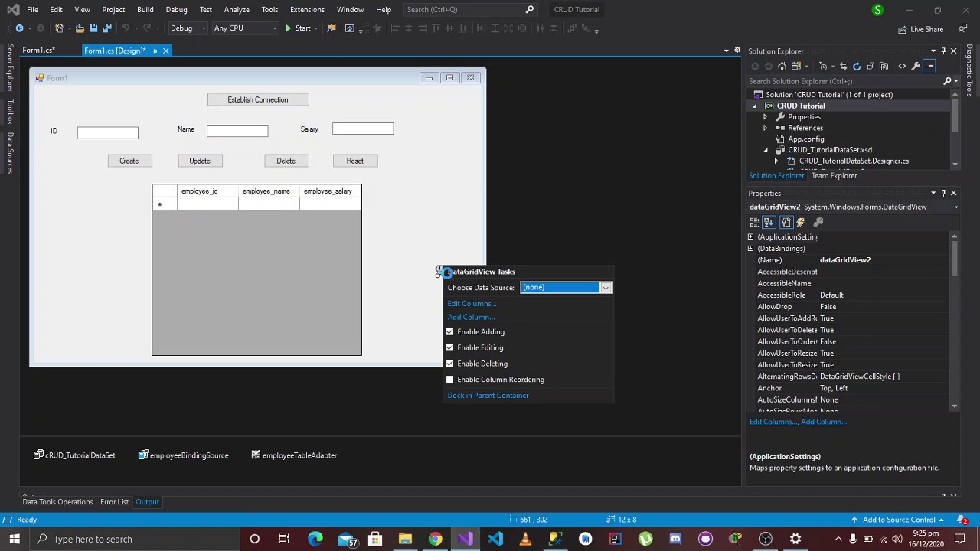Open VLC media player from taskbar

pos(525,539)
